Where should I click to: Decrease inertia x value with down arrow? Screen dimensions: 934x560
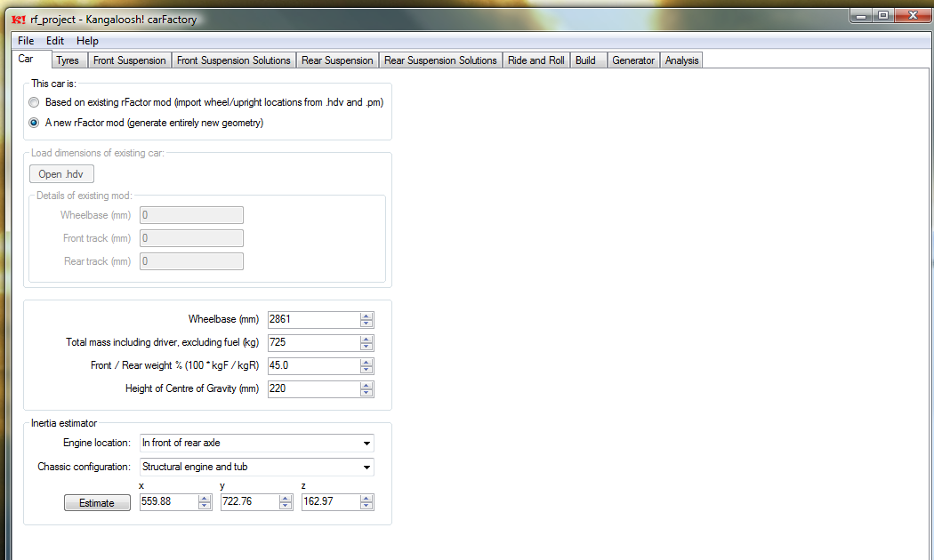click(205, 506)
